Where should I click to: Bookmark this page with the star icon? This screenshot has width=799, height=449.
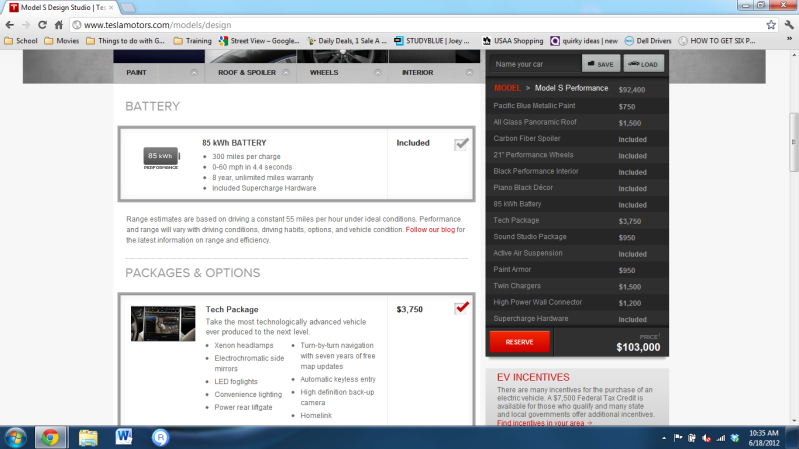coord(771,24)
